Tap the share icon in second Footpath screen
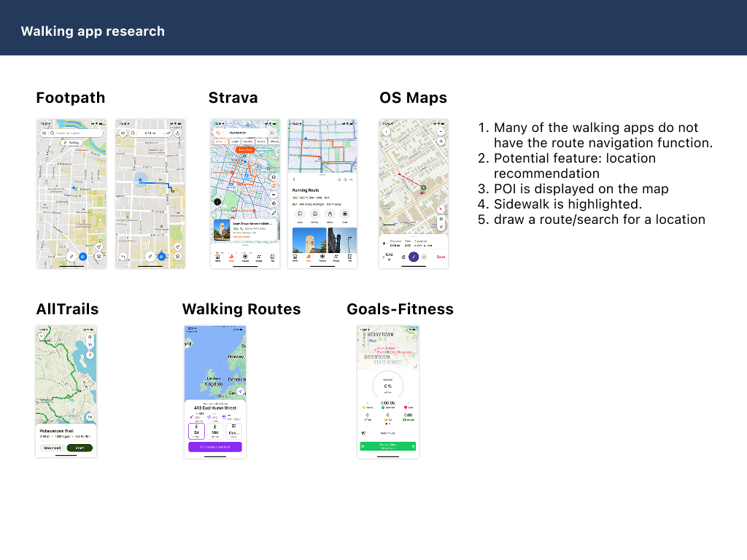Screen dimensions: 747x560 (179, 133)
